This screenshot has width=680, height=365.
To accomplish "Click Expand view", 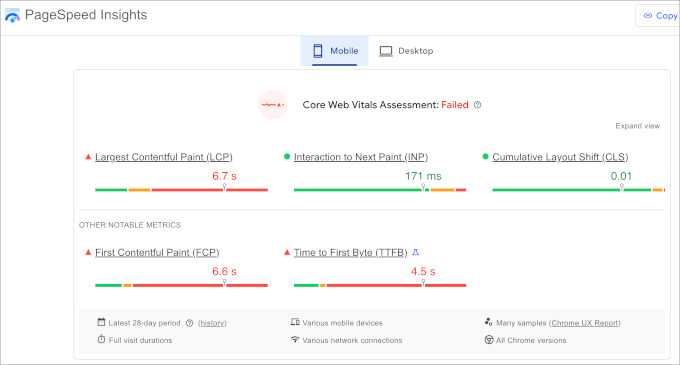I will tap(638, 126).
